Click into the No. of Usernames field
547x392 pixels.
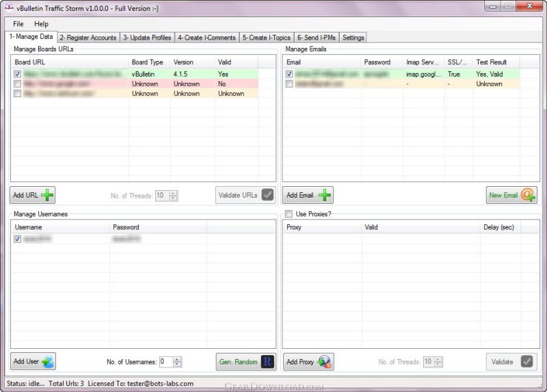pyautogui.click(x=166, y=362)
